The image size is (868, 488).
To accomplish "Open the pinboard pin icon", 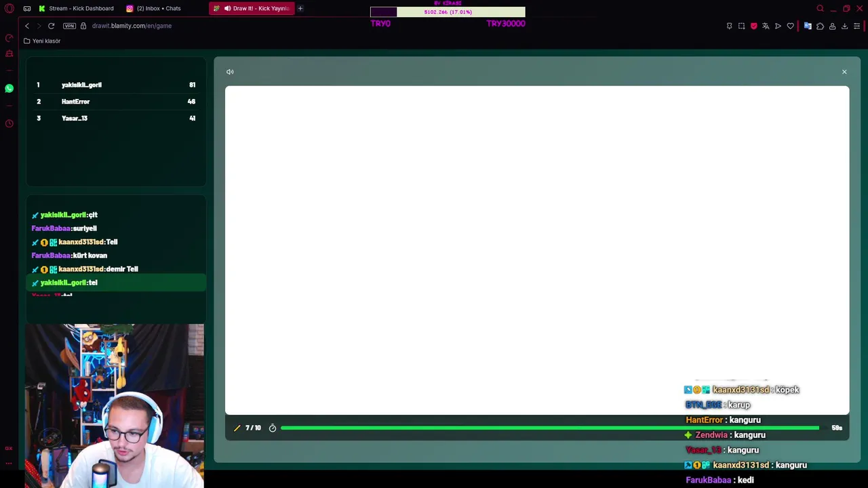I will 729,26.
